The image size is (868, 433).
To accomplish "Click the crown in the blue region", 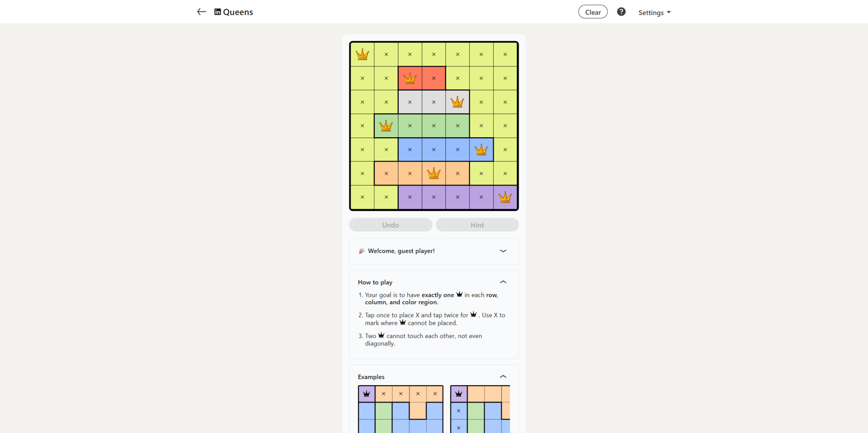I will coord(481,150).
